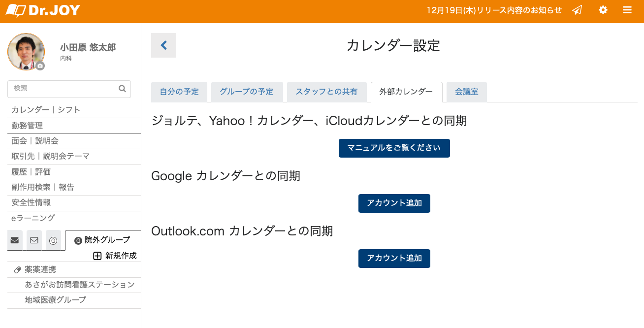The image size is (644, 328).
Task: Open 勤務管理 in the sidebar
Action: point(74,126)
